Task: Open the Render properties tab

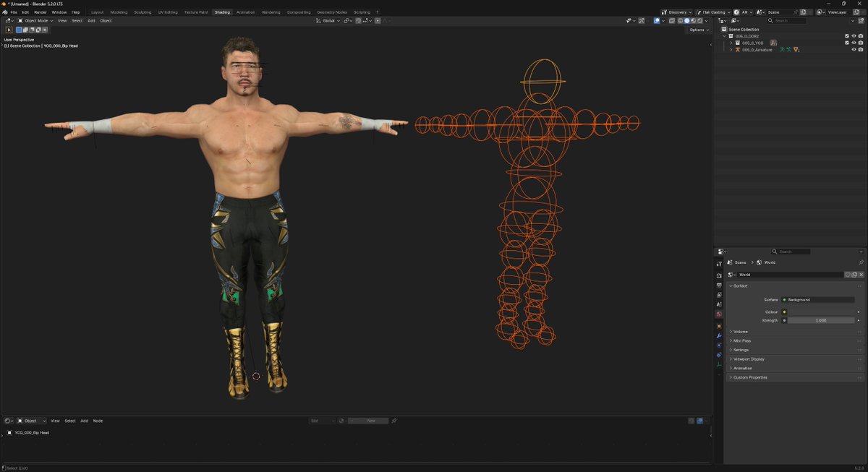Action: pos(719,275)
